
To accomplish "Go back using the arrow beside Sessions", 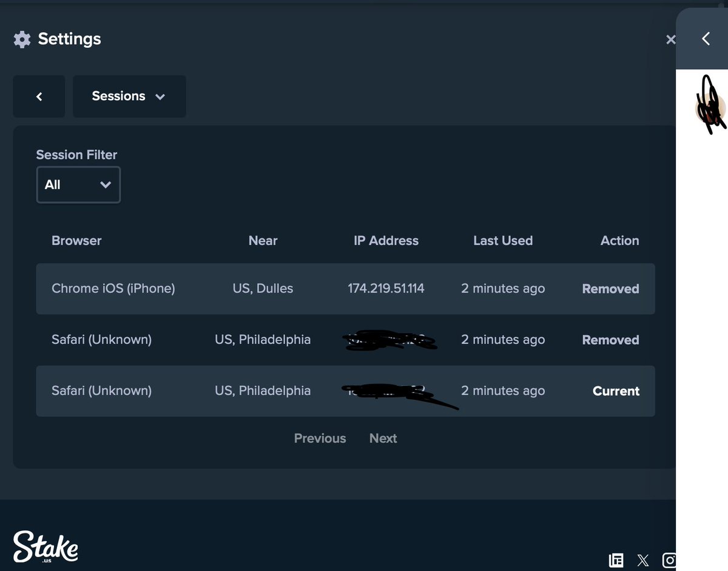I will pyautogui.click(x=39, y=96).
